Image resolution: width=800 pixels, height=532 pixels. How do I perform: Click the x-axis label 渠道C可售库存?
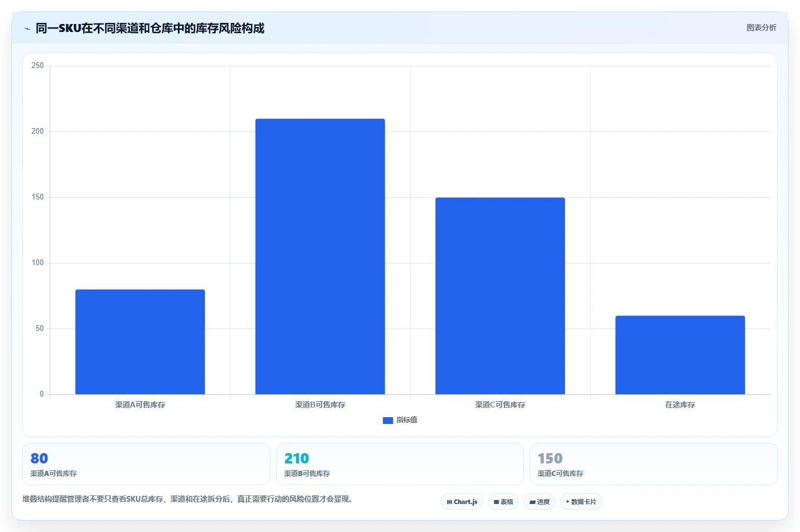pyautogui.click(x=500, y=405)
